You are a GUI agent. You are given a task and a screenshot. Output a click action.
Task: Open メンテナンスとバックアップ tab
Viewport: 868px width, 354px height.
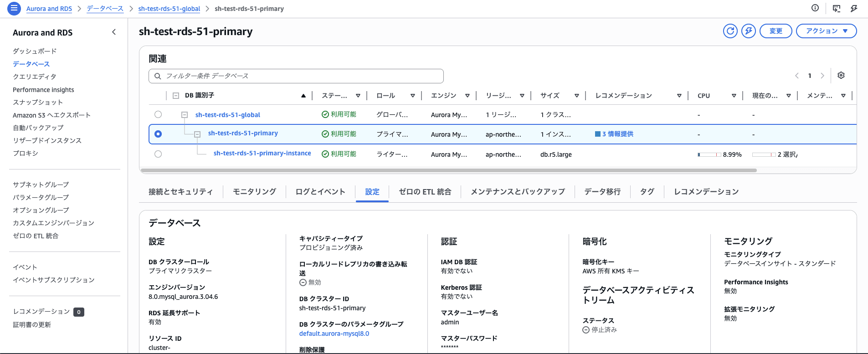click(x=518, y=192)
